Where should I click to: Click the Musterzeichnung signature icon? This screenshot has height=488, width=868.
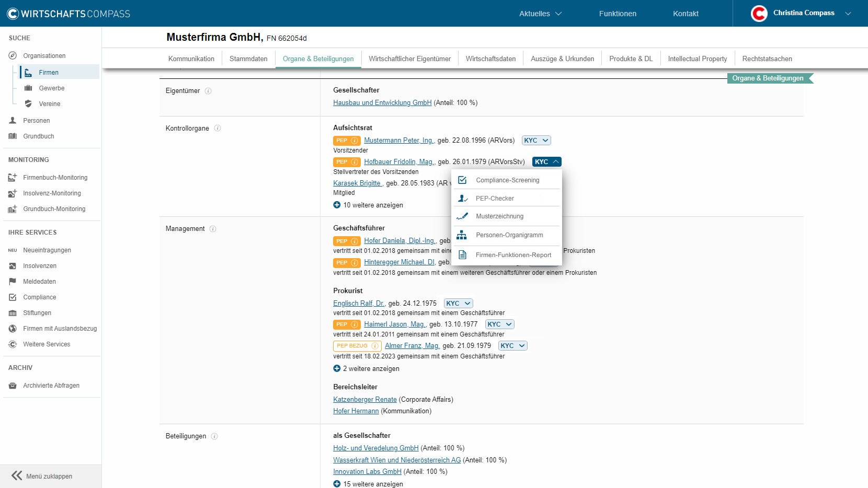tap(462, 216)
